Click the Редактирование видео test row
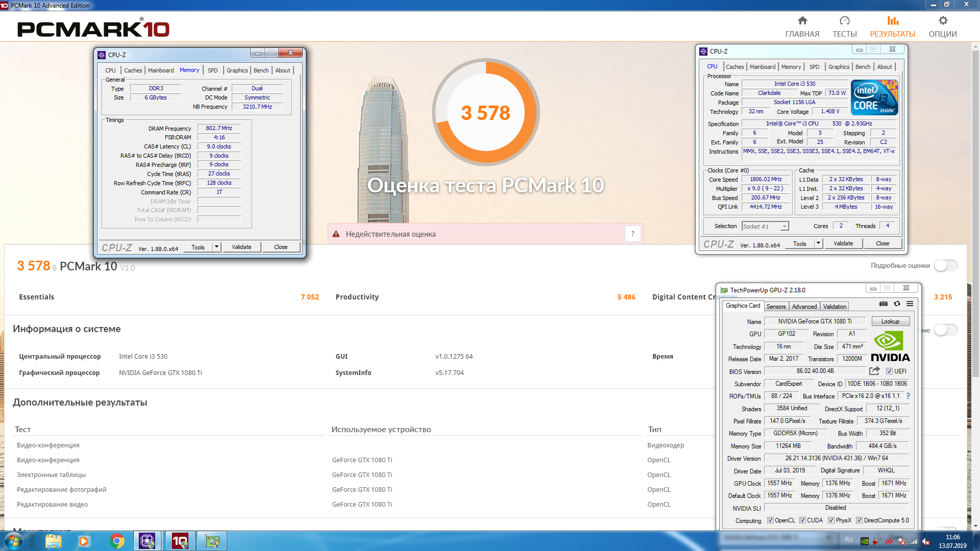This screenshot has height=551, width=980. tap(52, 504)
